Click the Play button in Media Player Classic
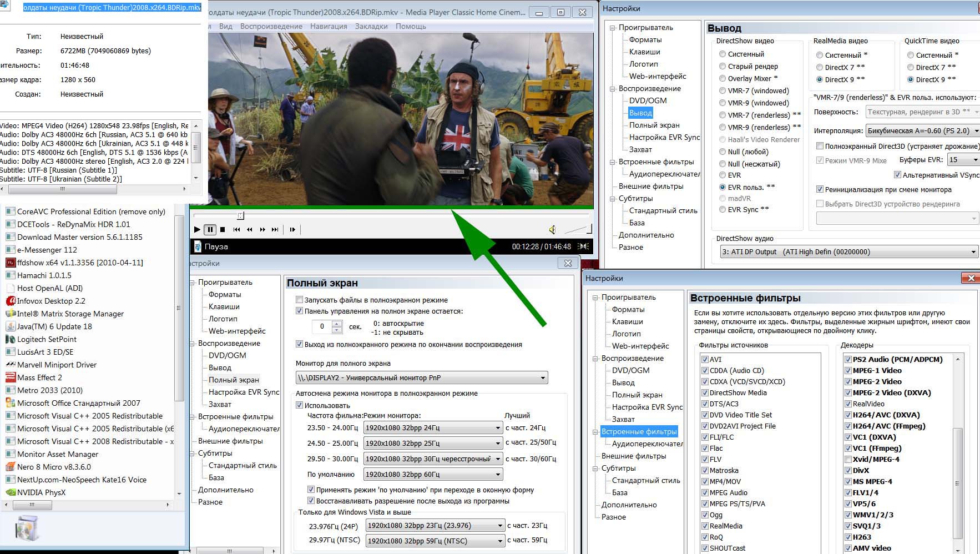Screen dimensions: 980x554 tap(197, 229)
